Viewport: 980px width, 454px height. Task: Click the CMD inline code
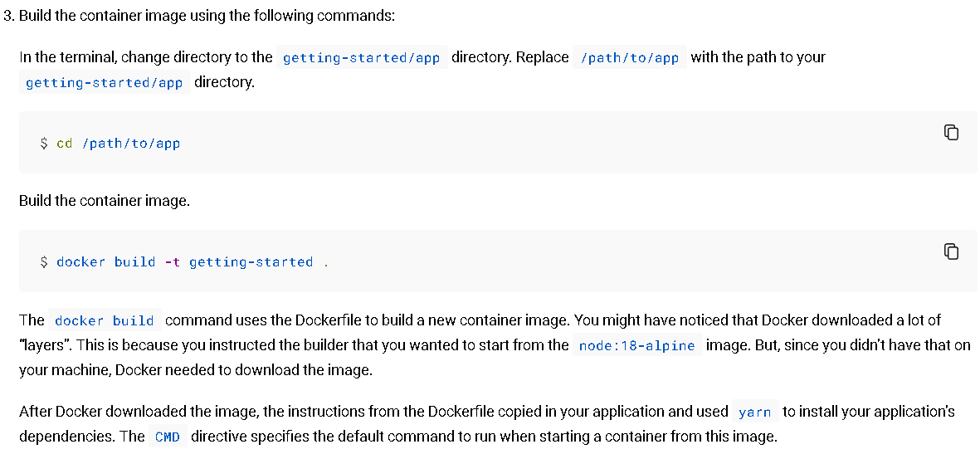[x=168, y=437]
